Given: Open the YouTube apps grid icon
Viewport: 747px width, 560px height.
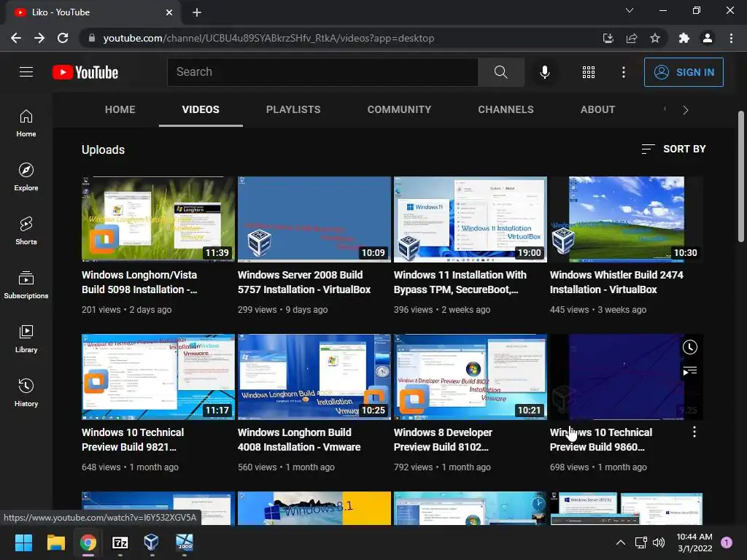Looking at the screenshot, I should (x=589, y=72).
